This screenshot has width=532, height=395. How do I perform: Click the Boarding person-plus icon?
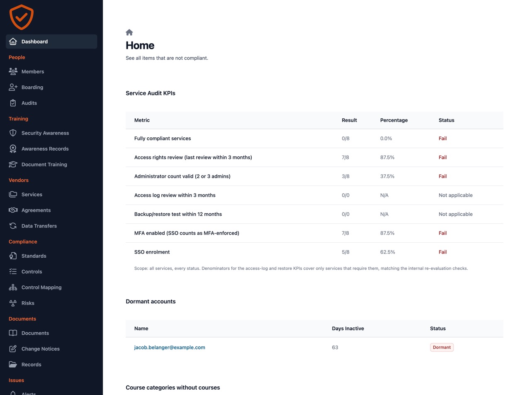tap(13, 87)
